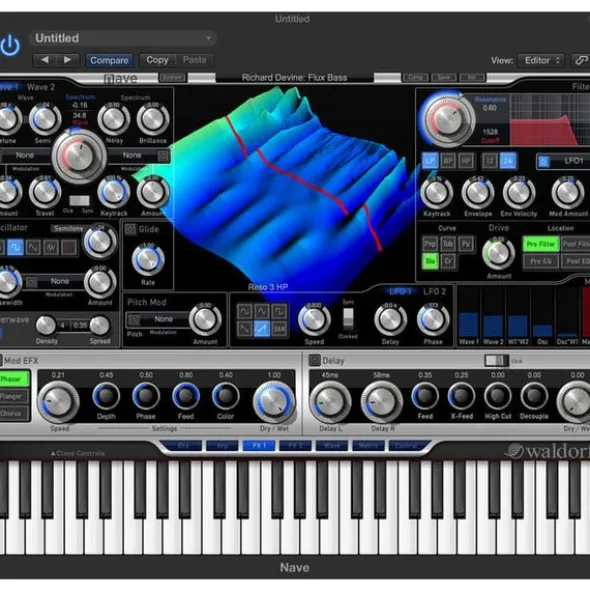This screenshot has height=591, width=590.
Task: Click the filter Keytrack knob
Action: click(437, 193)
